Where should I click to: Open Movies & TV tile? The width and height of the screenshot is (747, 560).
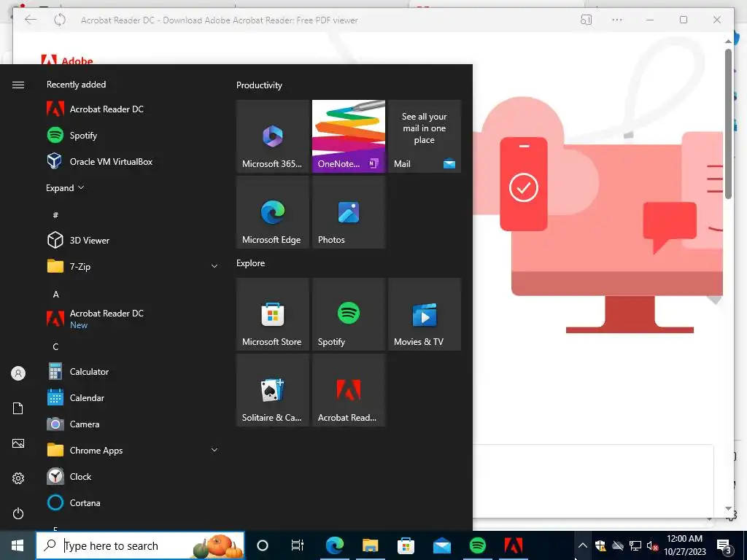425,314
